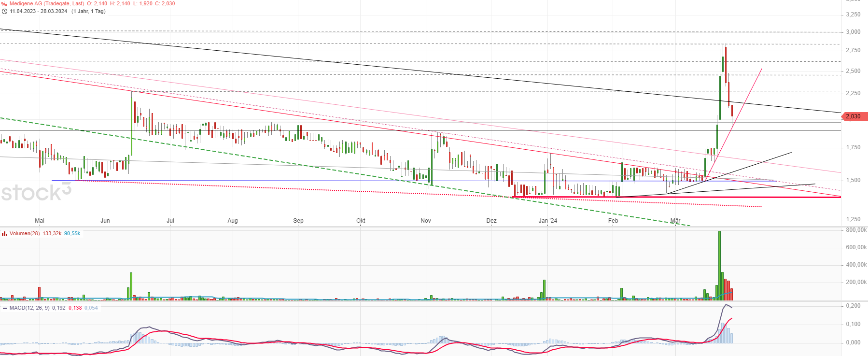Click the Nov label on the time axis
868x356 pixels.
(x=426, y=221)
